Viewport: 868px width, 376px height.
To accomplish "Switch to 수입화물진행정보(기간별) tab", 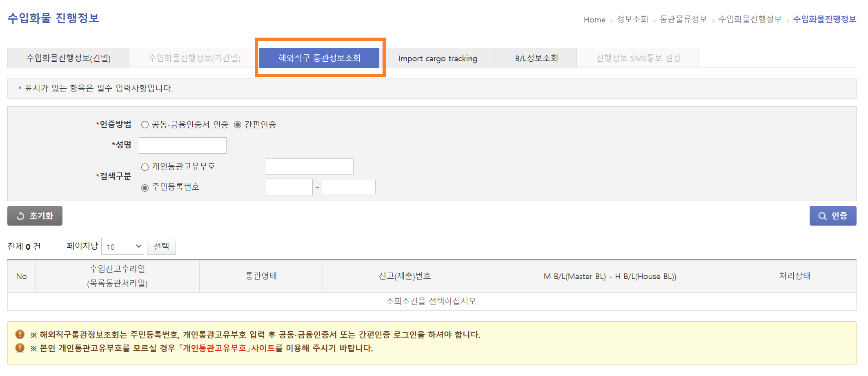I will [x=194, y=58].
